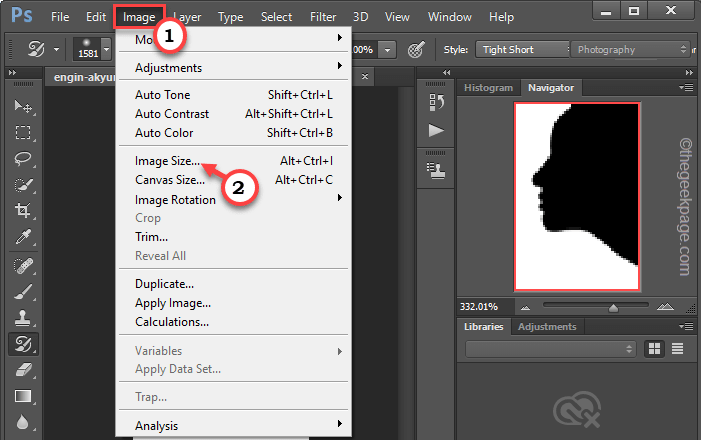Image resolution: width=701 pixels, height=440 pixels.
Task: Open the Help menu
Action: pyautogui.click(x=501, y=17)
